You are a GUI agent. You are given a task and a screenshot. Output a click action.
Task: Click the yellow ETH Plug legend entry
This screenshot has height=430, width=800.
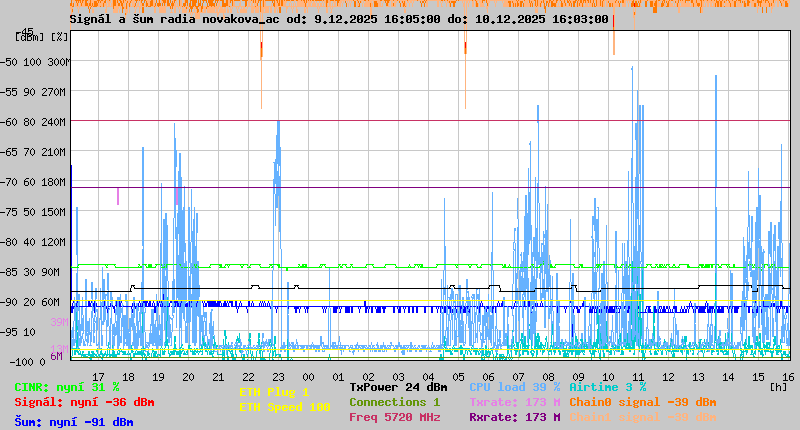pyautogui.click(x=274, y=392)
